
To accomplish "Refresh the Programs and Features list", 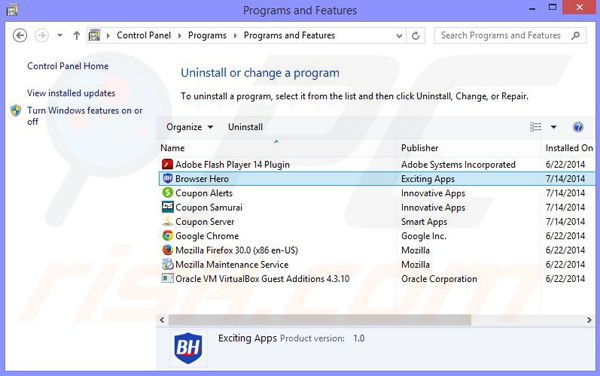I will click(416, 36).
